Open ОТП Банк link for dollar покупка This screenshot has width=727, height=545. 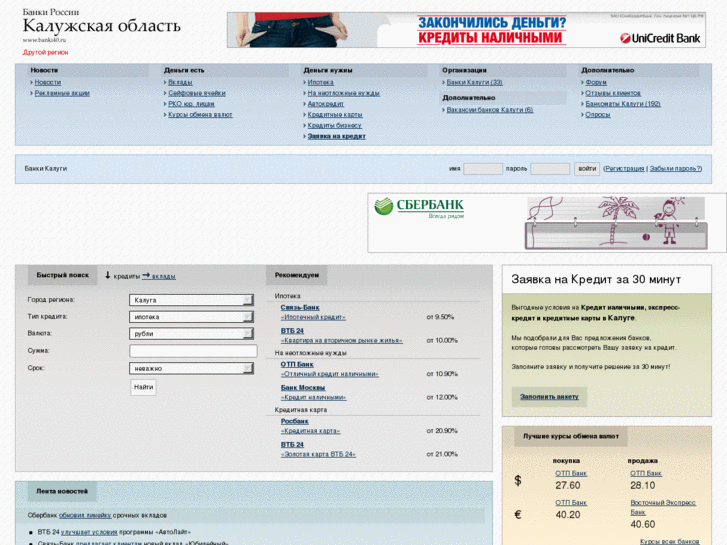pos(571,473)
